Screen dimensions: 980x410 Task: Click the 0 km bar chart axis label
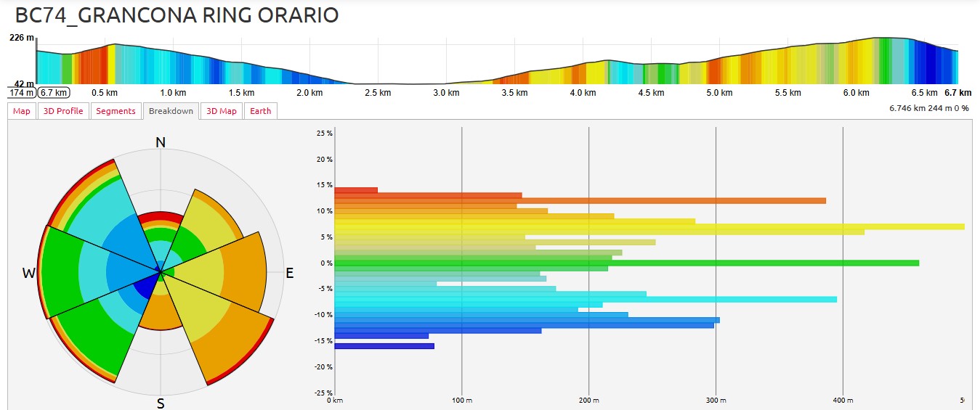point(334,401)
